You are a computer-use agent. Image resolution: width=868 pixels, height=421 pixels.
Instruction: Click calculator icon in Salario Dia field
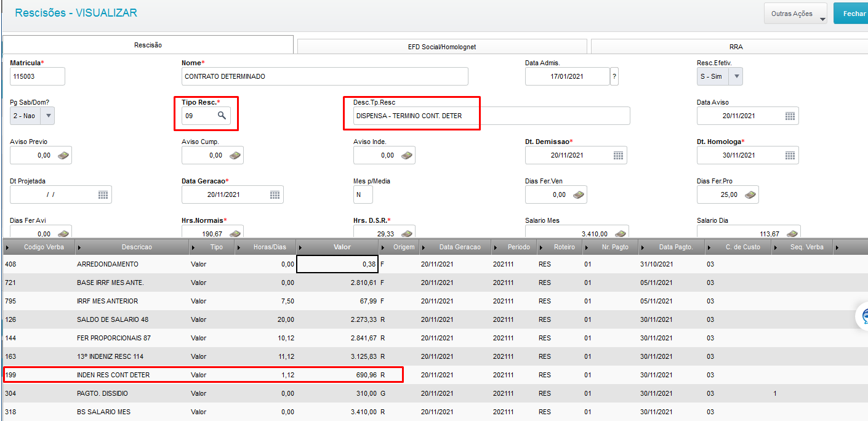(x=792, y=234)
